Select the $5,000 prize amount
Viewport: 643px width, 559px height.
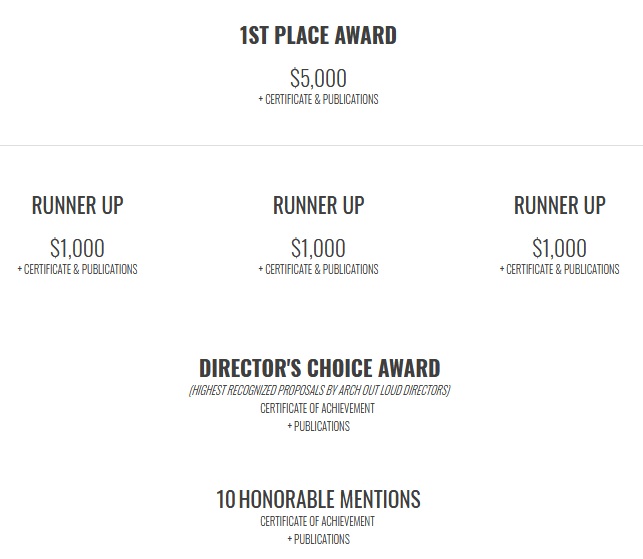tap(318, 78)
